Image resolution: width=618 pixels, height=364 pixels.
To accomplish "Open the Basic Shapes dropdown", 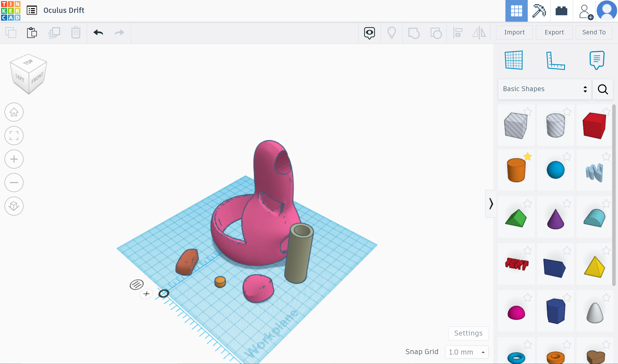I will click(x=544, y=89).
